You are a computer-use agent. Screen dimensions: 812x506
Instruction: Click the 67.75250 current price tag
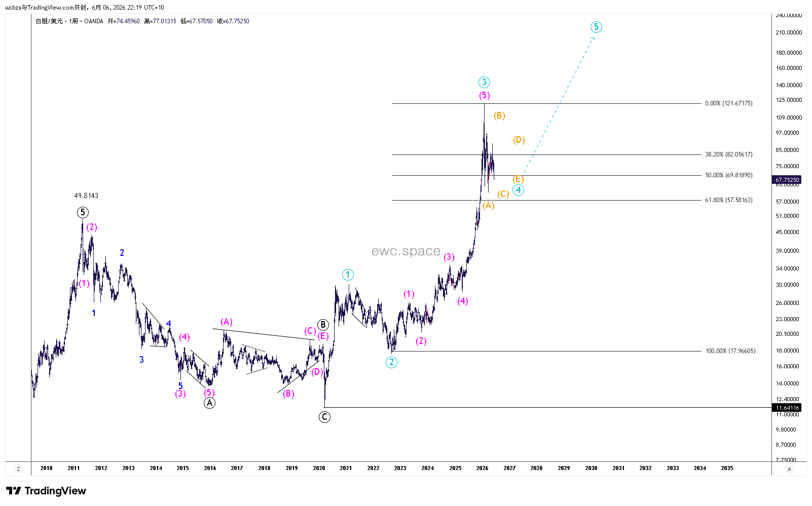tap(787, 180)
